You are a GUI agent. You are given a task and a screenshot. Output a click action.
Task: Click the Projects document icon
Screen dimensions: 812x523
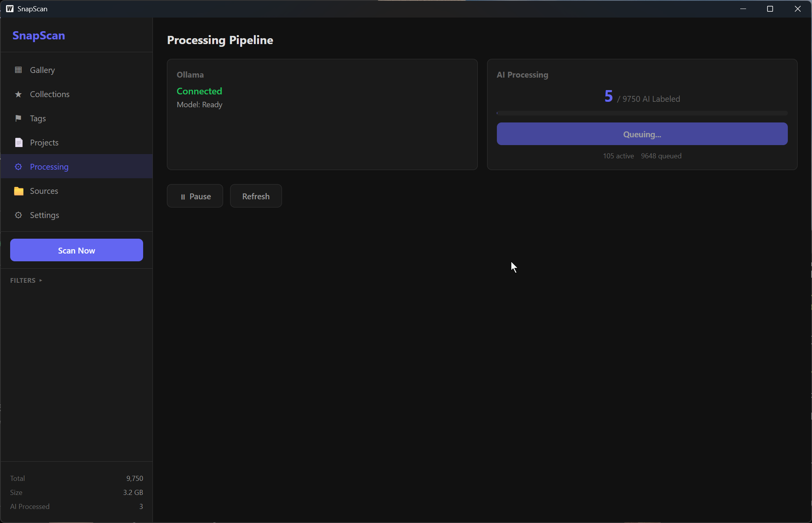point(18,143)
